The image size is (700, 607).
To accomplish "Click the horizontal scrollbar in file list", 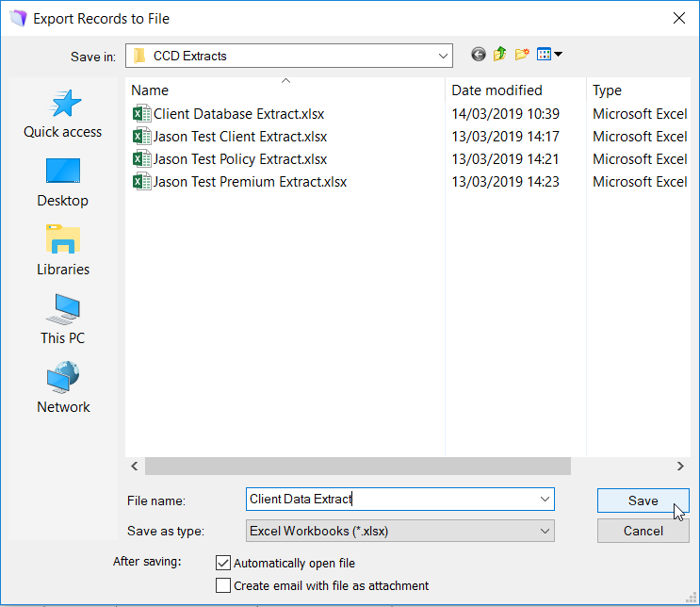I will [x=358, y=466].
